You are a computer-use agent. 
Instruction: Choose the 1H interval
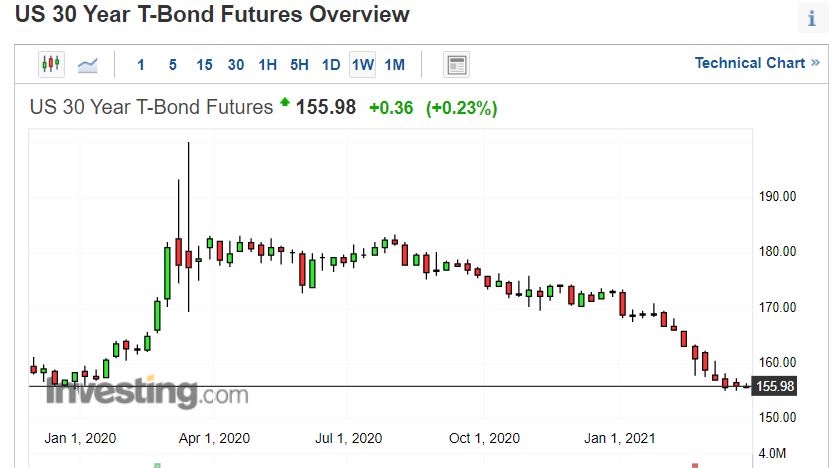(267, 65)
